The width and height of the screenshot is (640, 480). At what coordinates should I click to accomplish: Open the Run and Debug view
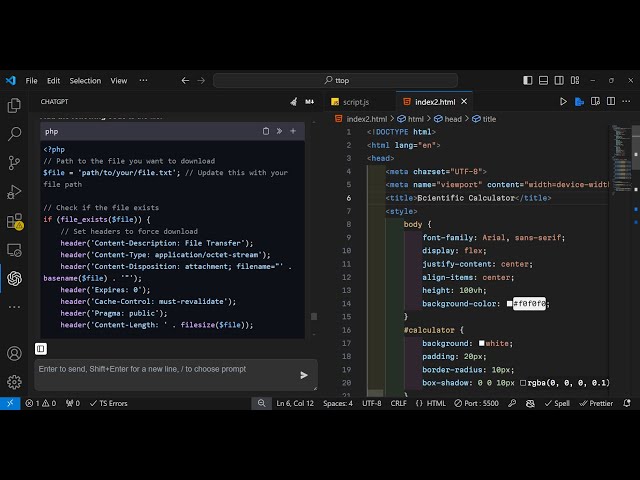pyautogui.click(x=14, y=191)
